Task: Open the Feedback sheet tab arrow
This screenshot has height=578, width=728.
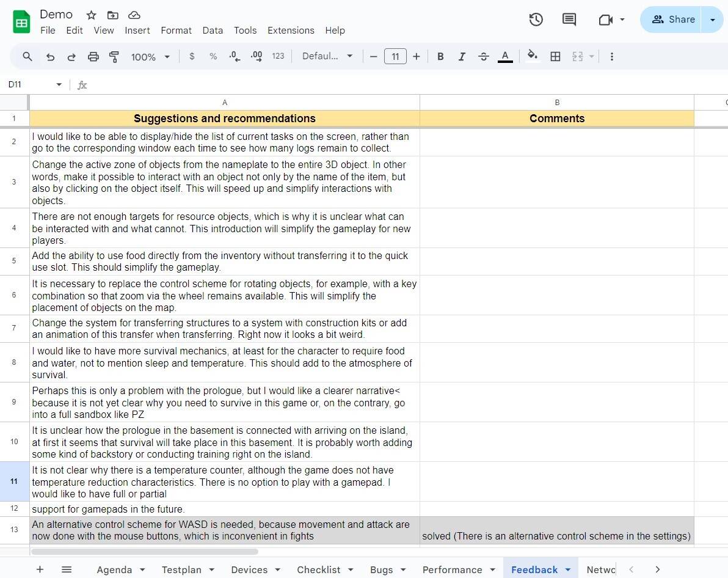Action: click(567, 569)
